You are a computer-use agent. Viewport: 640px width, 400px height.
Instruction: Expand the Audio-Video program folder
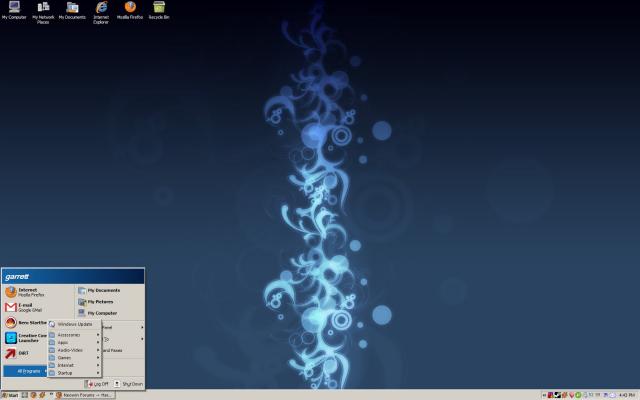(x=74, y=350)
